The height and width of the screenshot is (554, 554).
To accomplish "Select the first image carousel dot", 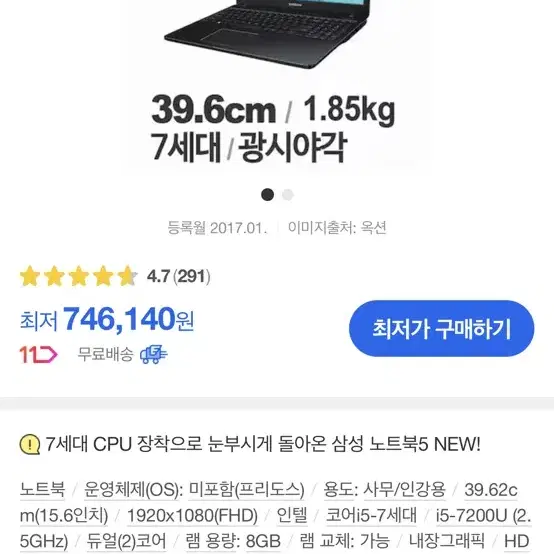I will coord(267,195).
